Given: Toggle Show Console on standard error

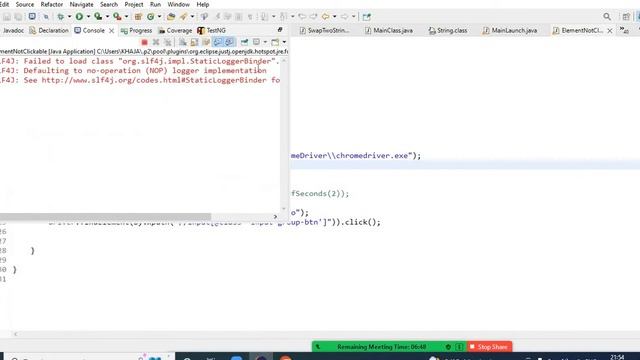Looking at the screenshot, I should click(x=230, y=42).
